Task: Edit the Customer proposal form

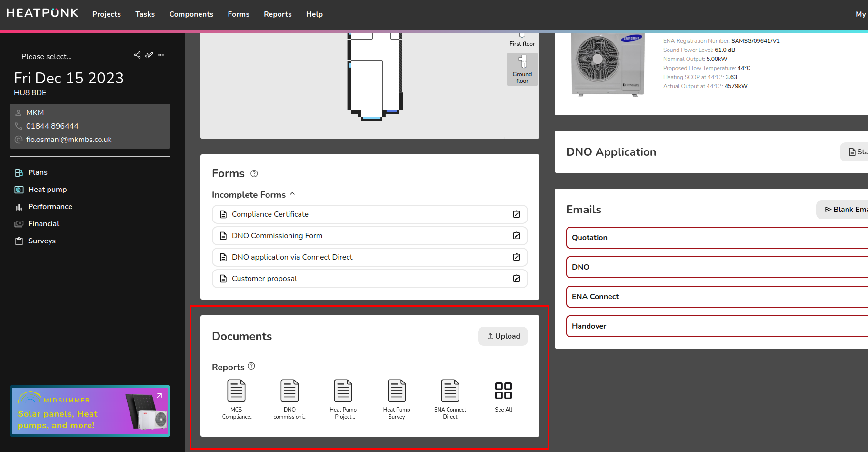Action: click(517, 279)
